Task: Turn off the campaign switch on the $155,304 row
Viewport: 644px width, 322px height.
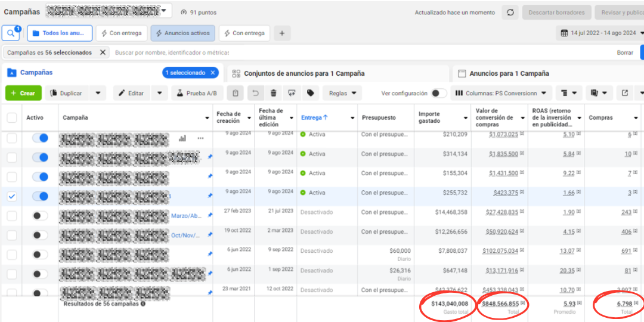Action: click(41, 177)
